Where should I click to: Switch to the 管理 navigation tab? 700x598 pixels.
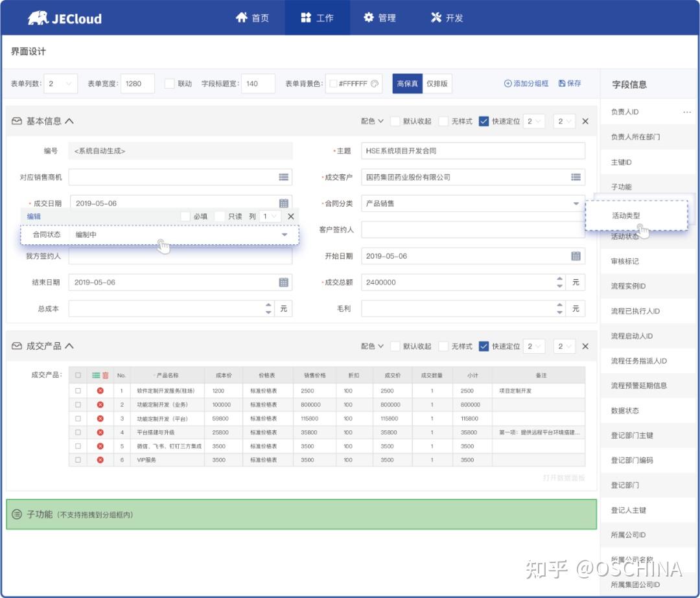point(380,18)
